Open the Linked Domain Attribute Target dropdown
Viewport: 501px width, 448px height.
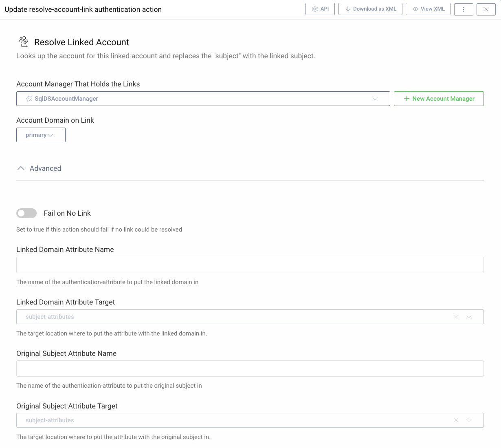(x=469, y=317)
